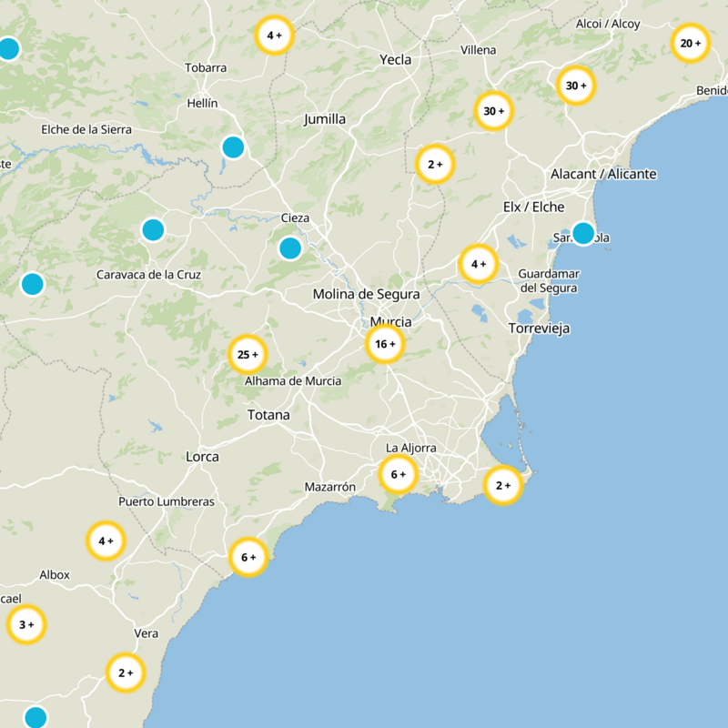Viewport: 728px width, 728px height.
Task: Open the 16+ cluster marker at Murcia
Action: click(385, 345)
